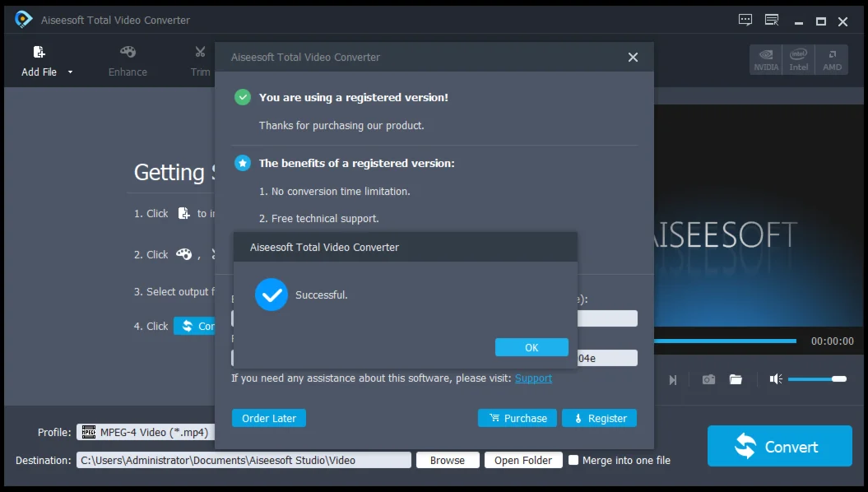The image size is (868, 492).
Task: Click OK in the Successful message box
Action: 531,347
